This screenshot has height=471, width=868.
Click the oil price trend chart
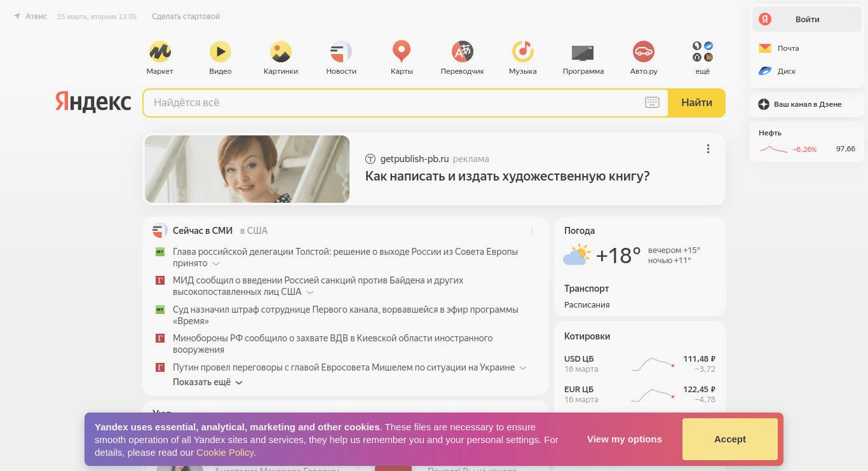tap(773, 149)
